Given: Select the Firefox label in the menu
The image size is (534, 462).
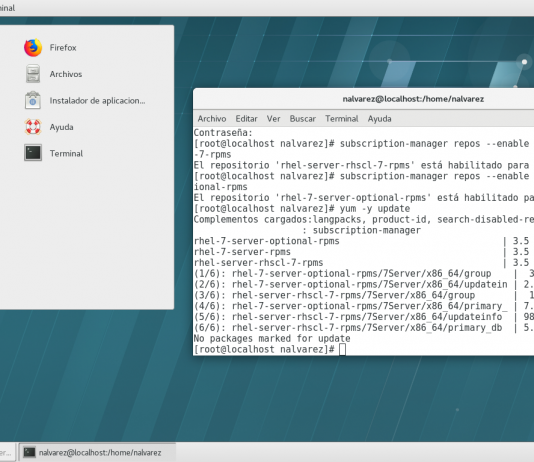Looking at the screenshot, I should tap(63, 47).
